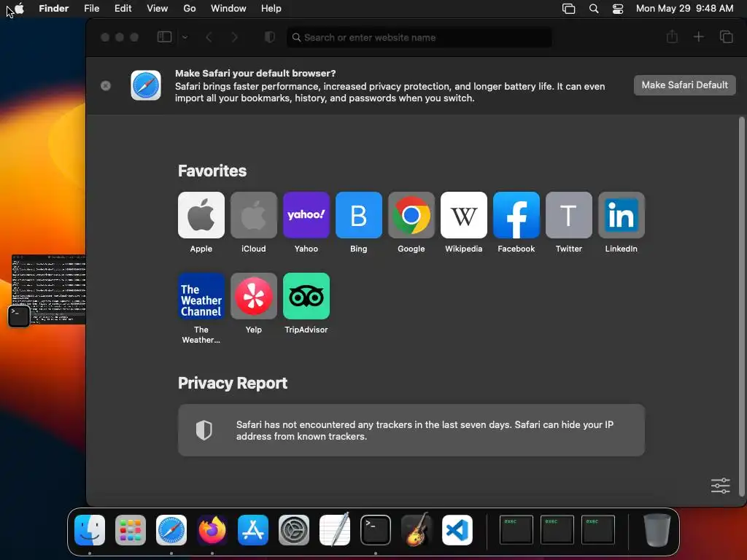Open Terminal from the Dock
Screen dimensions: 747x560
pos(376,529)
